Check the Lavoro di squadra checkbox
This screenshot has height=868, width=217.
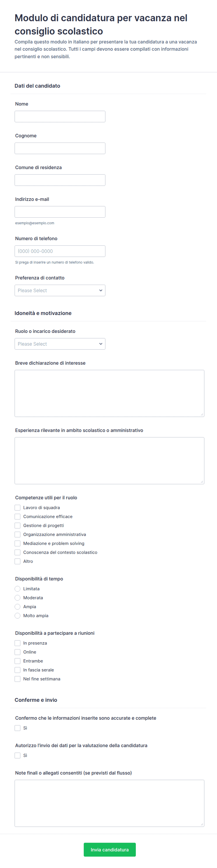point(17,507)
